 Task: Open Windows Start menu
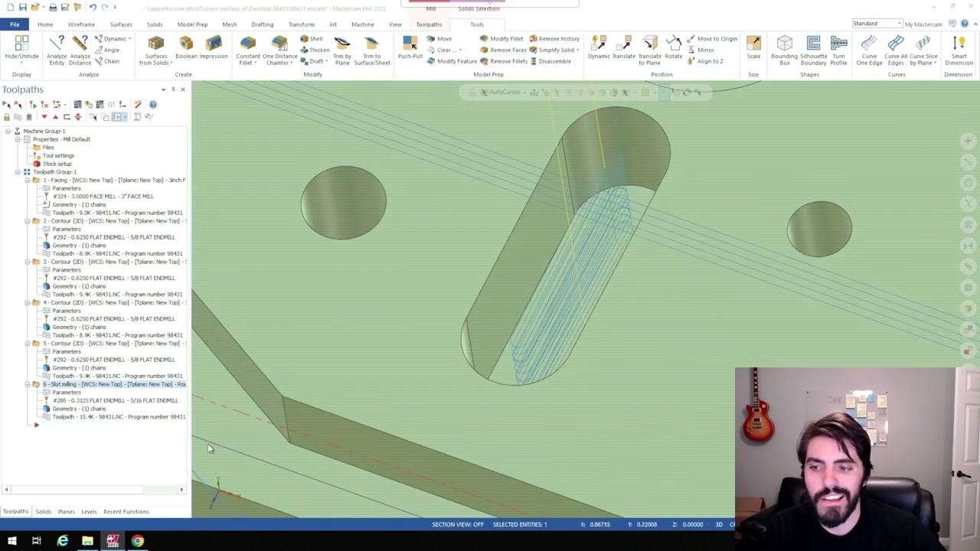click(x=11, y=541)
